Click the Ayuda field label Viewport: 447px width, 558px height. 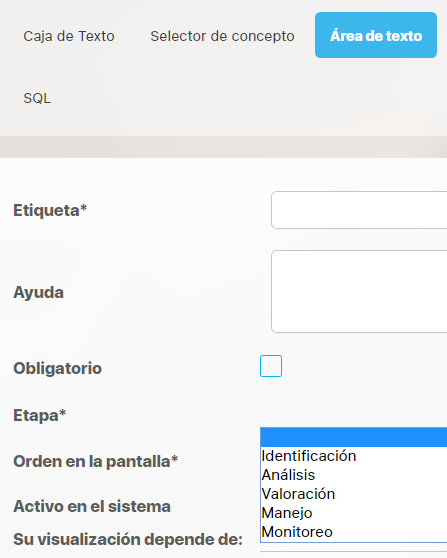pyautogui.click(x=38, y=293)
